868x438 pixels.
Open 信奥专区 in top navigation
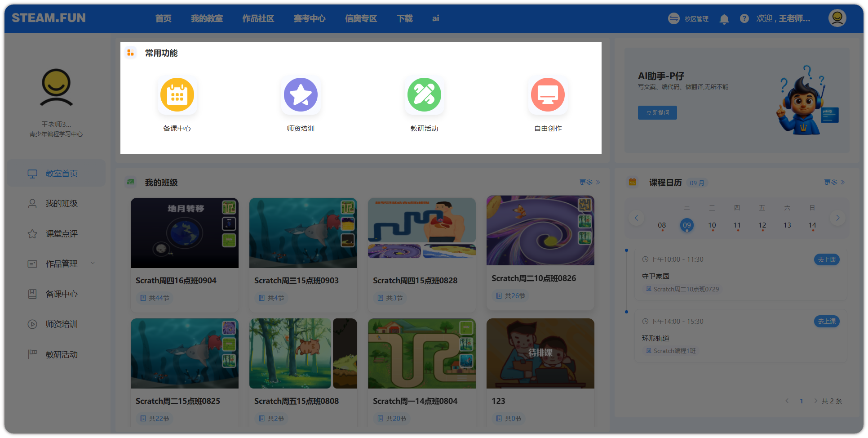[x=361, y=18]
